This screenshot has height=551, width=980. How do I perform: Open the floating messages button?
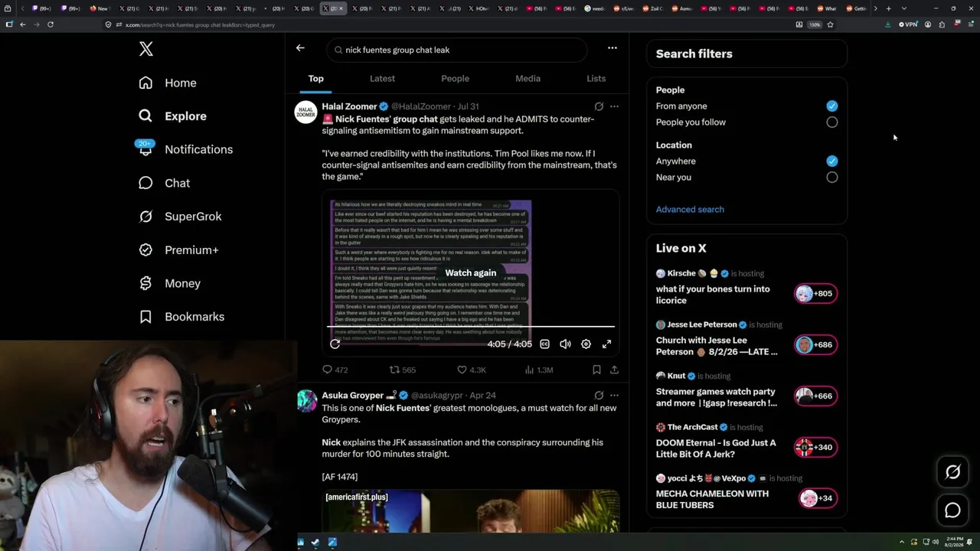tap(952, 510)
